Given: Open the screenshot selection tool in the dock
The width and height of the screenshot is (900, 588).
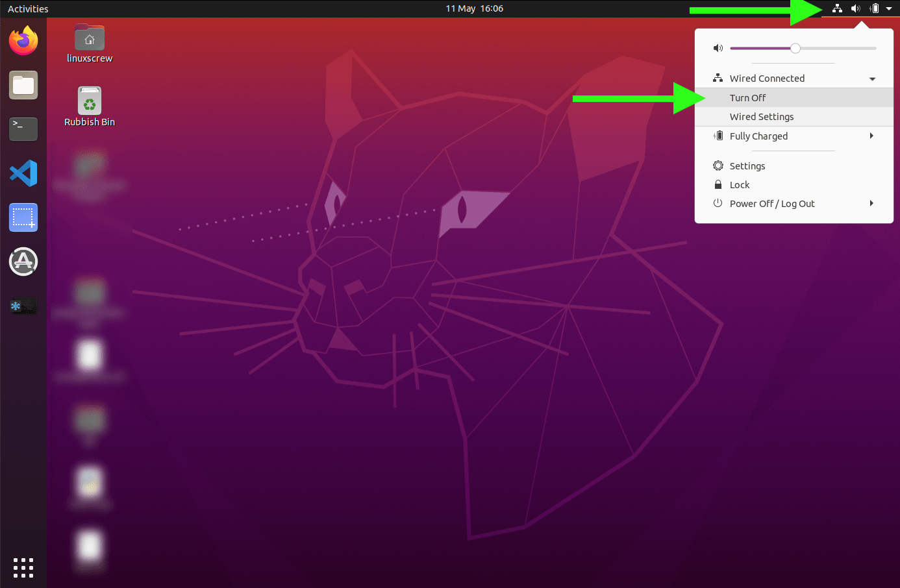Looking at the screenshot, I should [23, 217].
